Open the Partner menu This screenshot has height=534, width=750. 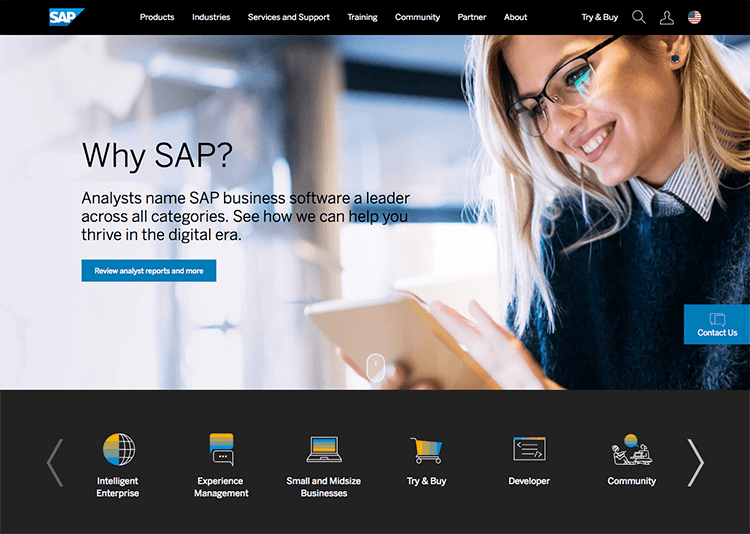click(x=472, y=17)
